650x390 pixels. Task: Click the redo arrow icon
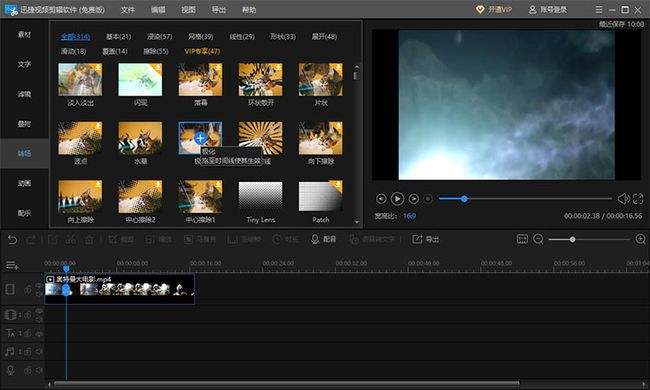pyautogui.click(x=31, y=240)
